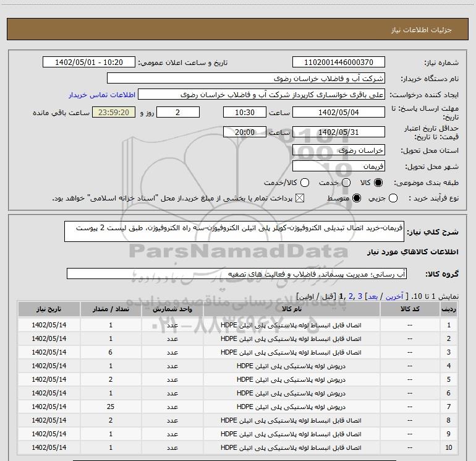Screen dimensions: 476x461
Task: Click the delivery city field فریمان
Action: pos(339,166)
